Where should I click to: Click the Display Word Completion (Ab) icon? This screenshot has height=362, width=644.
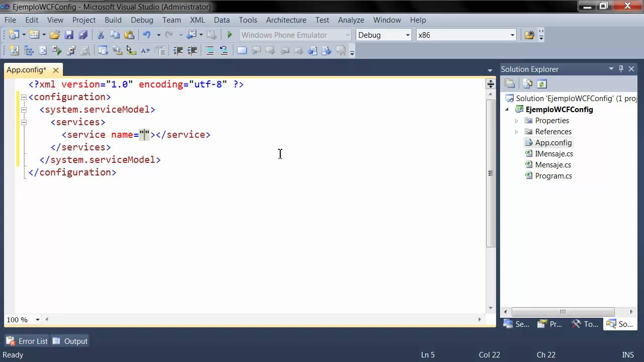(x=145, y=50)
